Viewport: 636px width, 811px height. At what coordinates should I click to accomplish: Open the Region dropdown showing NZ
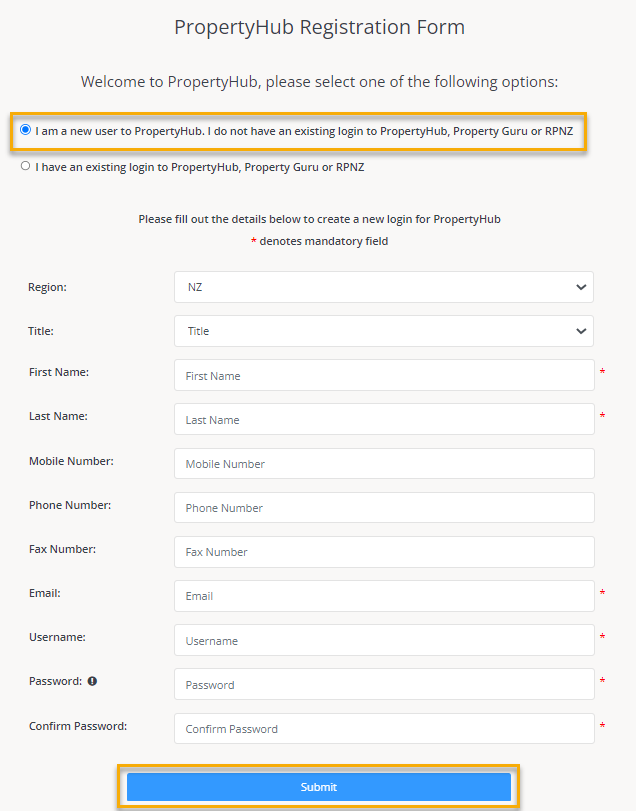384,287
